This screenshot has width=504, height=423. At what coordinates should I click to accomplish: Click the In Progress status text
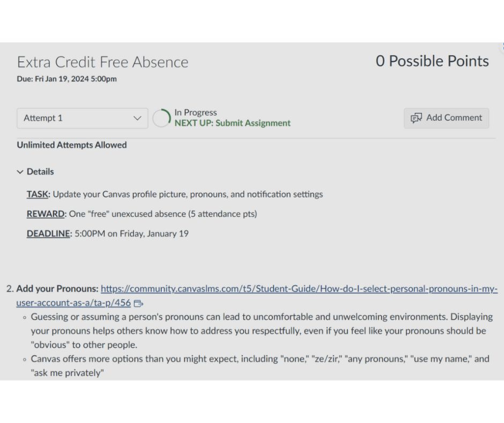point(196,112)
